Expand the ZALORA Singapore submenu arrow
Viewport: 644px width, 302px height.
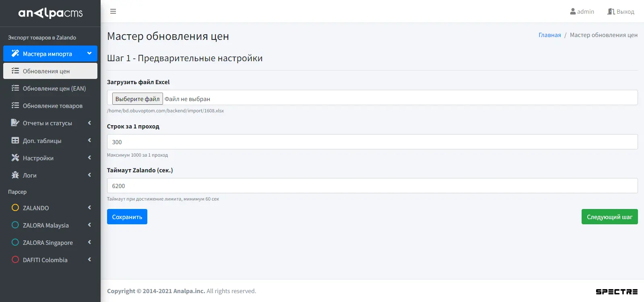pos(89,242)
